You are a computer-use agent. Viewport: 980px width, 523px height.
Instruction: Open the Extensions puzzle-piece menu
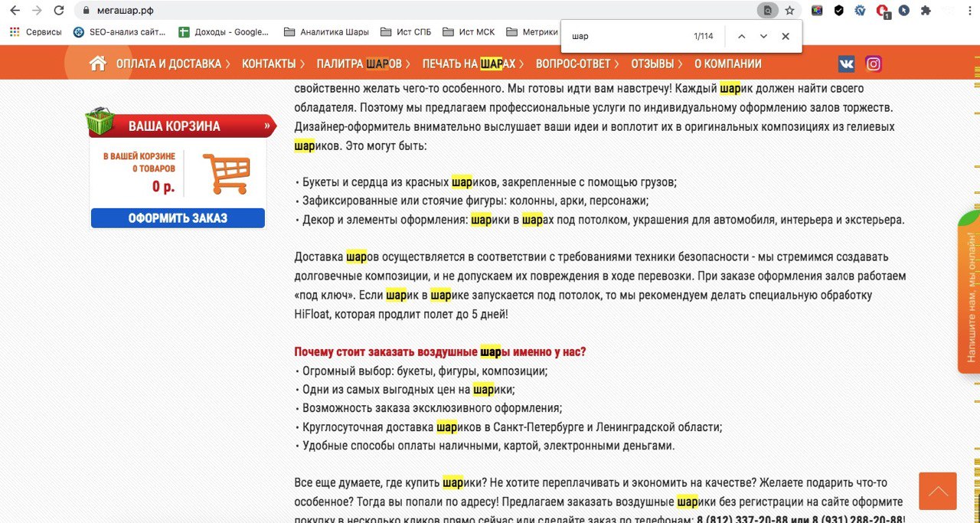point(926,11)
